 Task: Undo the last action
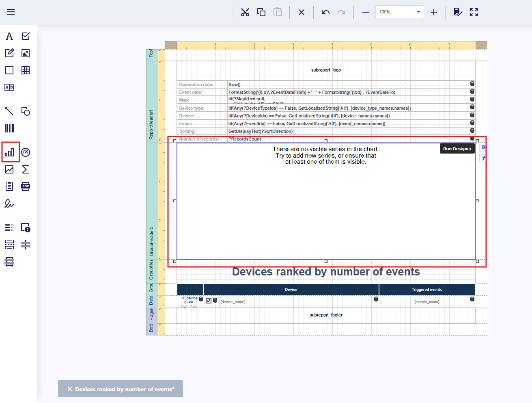point(325,12)
